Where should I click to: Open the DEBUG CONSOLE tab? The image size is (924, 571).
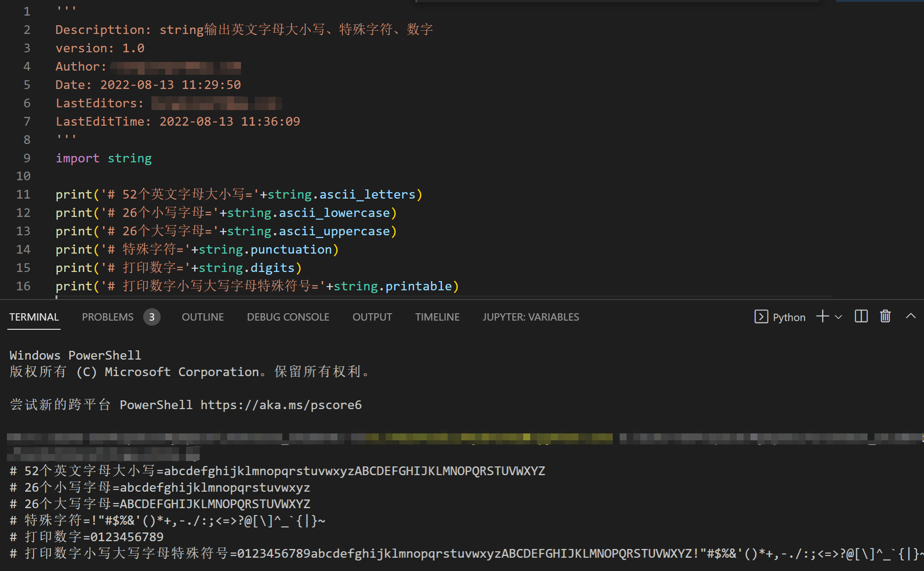coord(288,317)
